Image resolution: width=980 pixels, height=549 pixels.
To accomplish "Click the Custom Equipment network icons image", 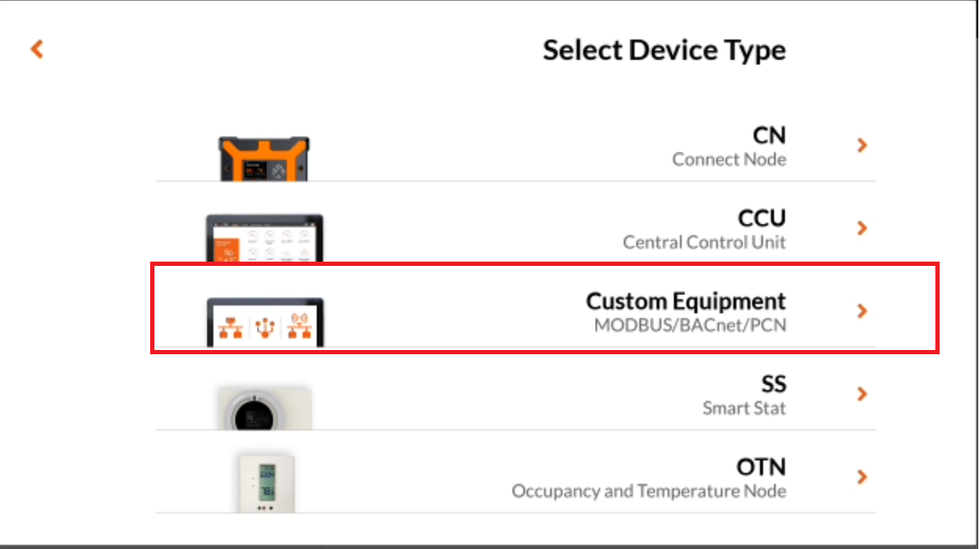I will point(265,323).
